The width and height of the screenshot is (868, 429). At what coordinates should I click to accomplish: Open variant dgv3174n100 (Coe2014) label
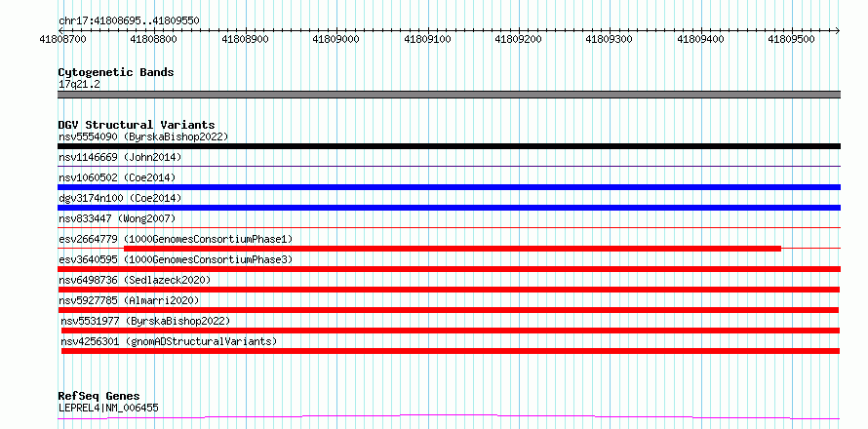120,198
